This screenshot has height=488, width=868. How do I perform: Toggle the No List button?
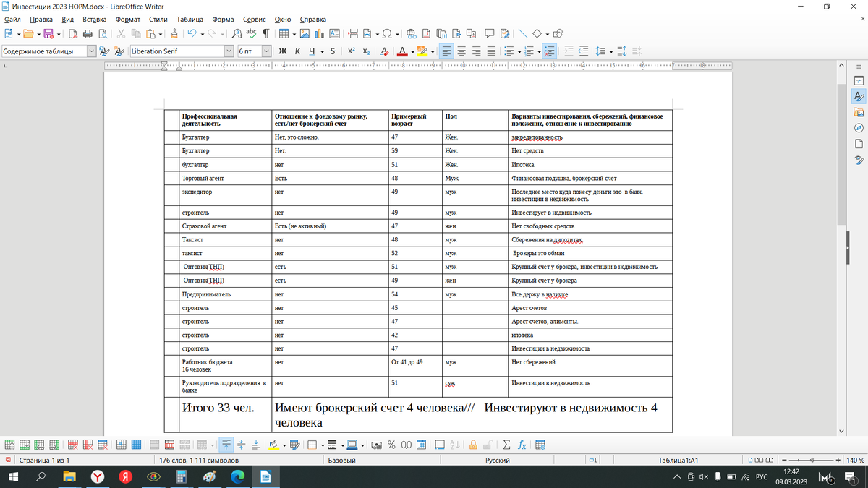[549, 51]
